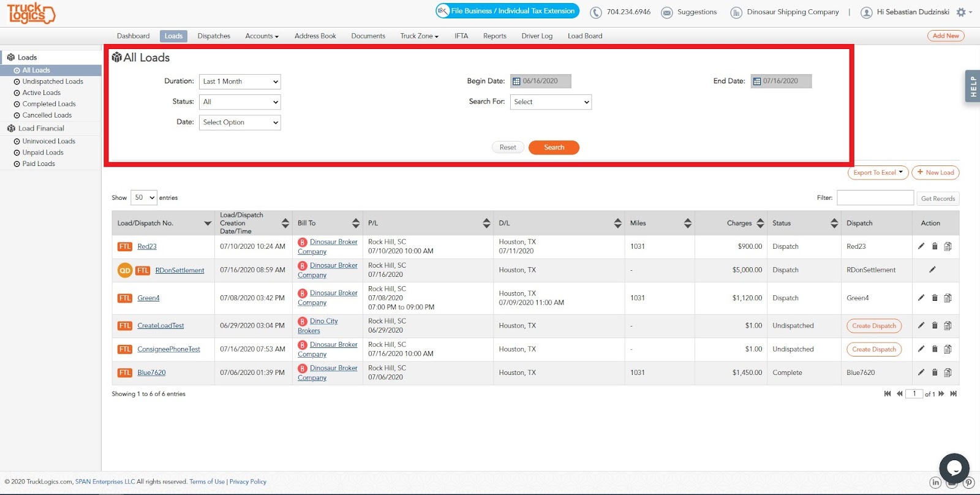
Task: Change the Show entries count dropdown
Action: pos(144,197)
